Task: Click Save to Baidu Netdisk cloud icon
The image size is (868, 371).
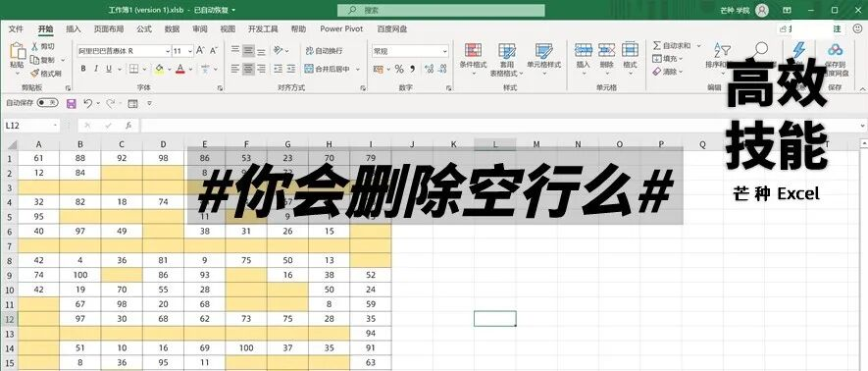Action: coord(836,50)
